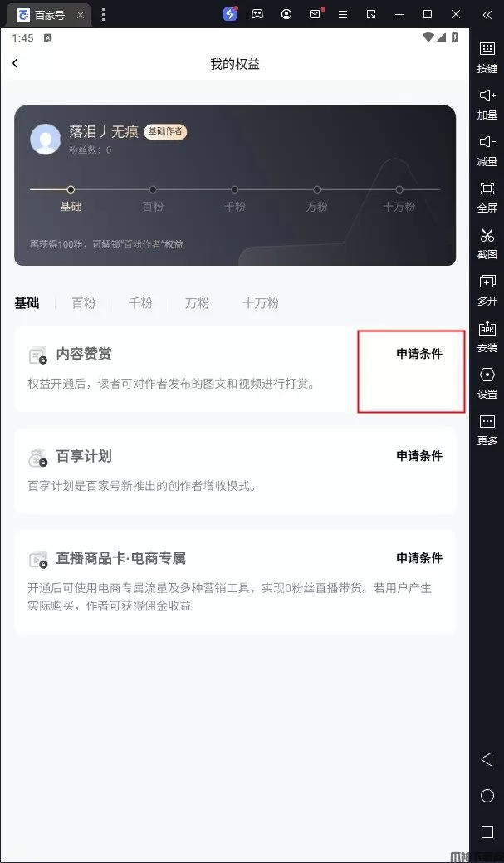Image resolution: width=504 pixels, height=863 pixels.
Task: Switch to the 十万粉 tab
Action: (261, 302)
